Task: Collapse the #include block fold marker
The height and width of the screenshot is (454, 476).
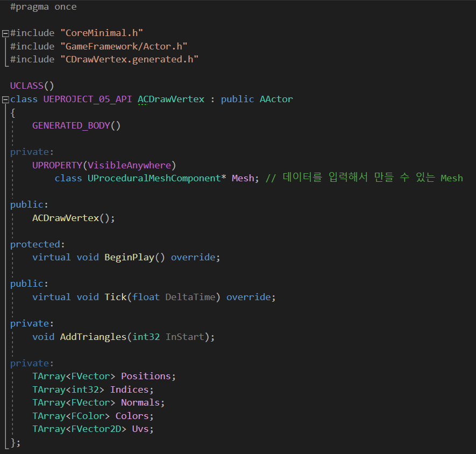Action: [5, 33]
